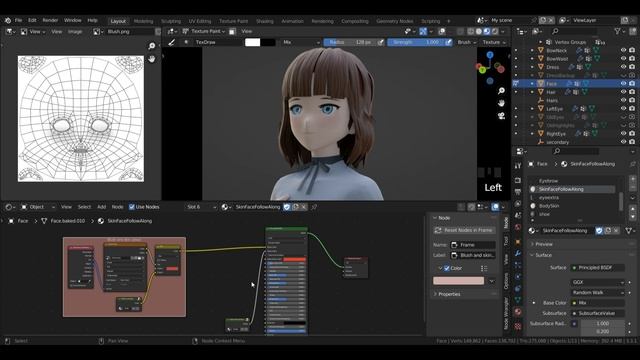The image size is (640, 360).
Task: Open the Random Walk subsurface method dropdown
Action: click(598, 292)
